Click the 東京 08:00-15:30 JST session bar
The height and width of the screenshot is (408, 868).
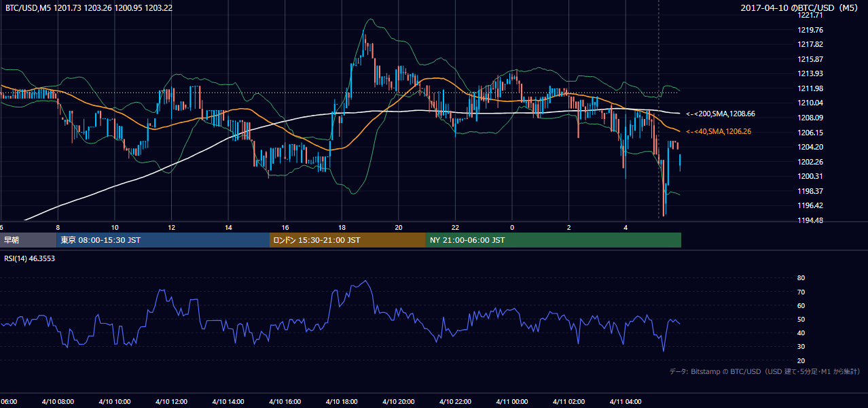tap(163, 240)
